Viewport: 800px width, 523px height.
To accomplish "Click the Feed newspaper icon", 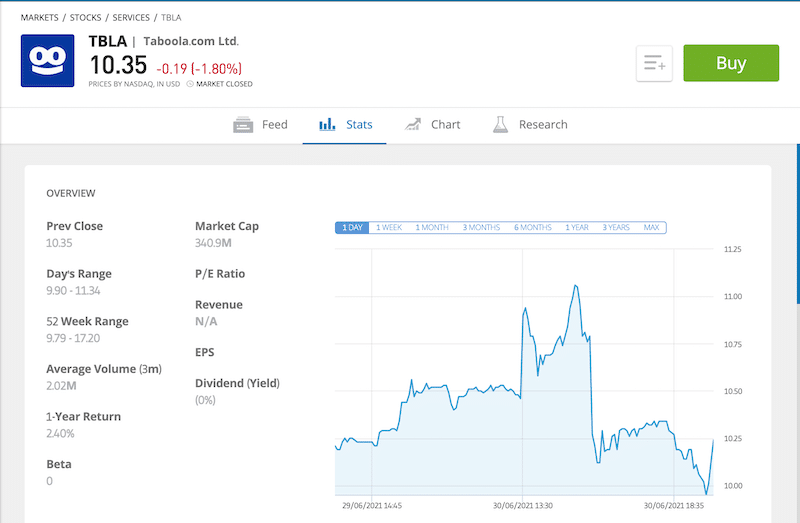I will 243,124.
